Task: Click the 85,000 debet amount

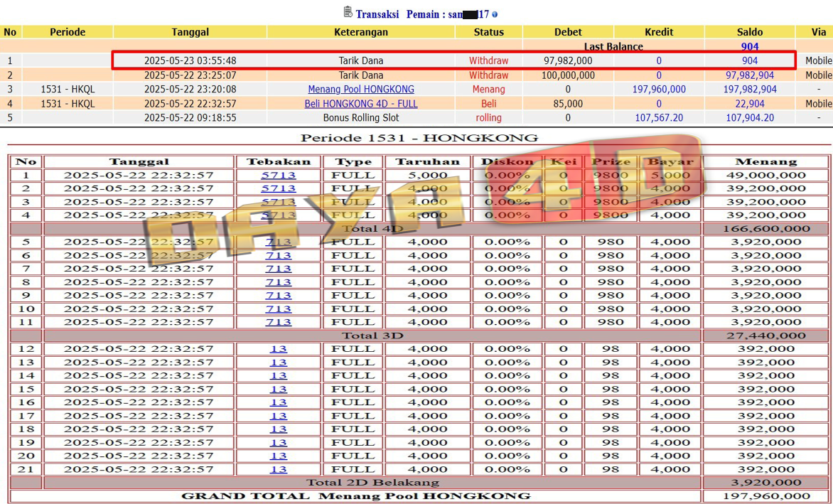Action: pyautogui.click(x=568, y=104)
